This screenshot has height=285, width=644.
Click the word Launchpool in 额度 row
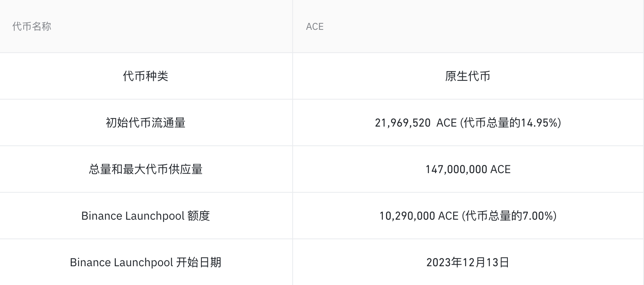click(x=155, y=216)
